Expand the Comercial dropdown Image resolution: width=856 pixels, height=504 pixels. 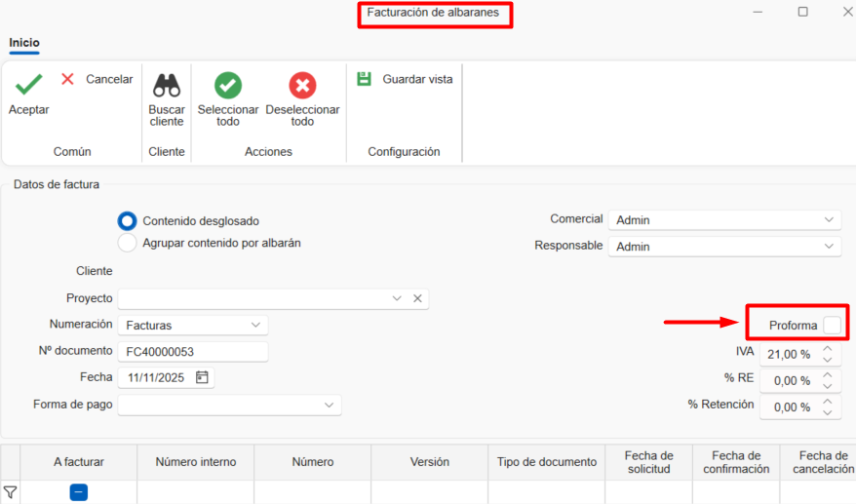[829, 220]
